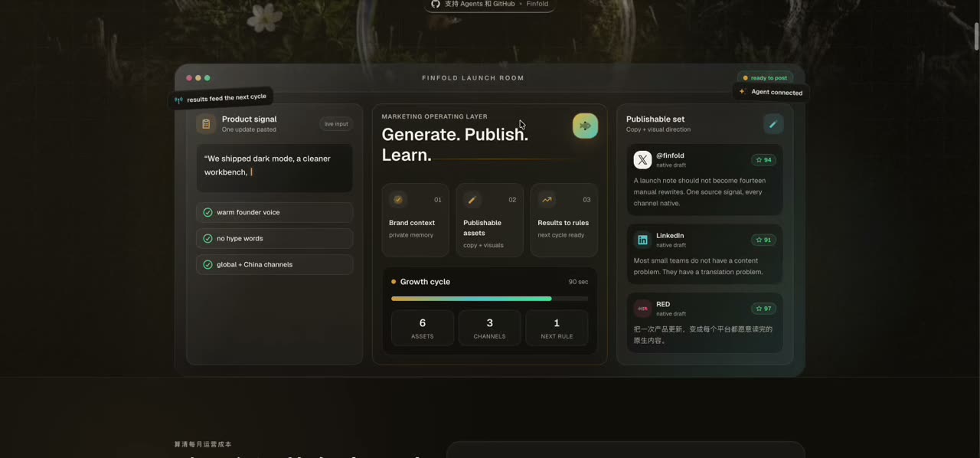This screenshot has width=980, height=458.
Task: Click the star score 94 badge
Action: pos(763,160)
